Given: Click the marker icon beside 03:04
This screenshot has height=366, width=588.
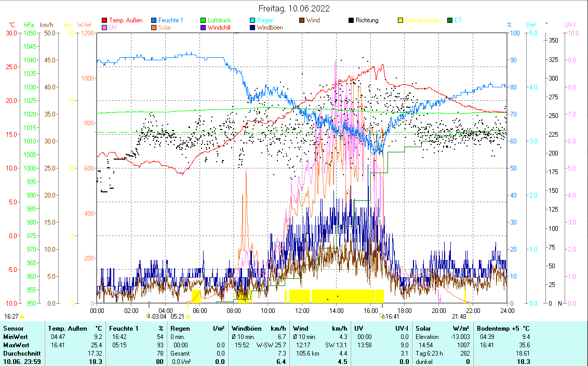Looking at the screenshot, I should click(x=149, y=316).
